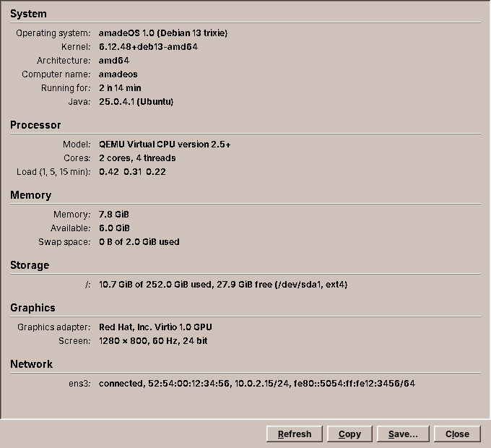Click the Processor section heading

point(35,125)
